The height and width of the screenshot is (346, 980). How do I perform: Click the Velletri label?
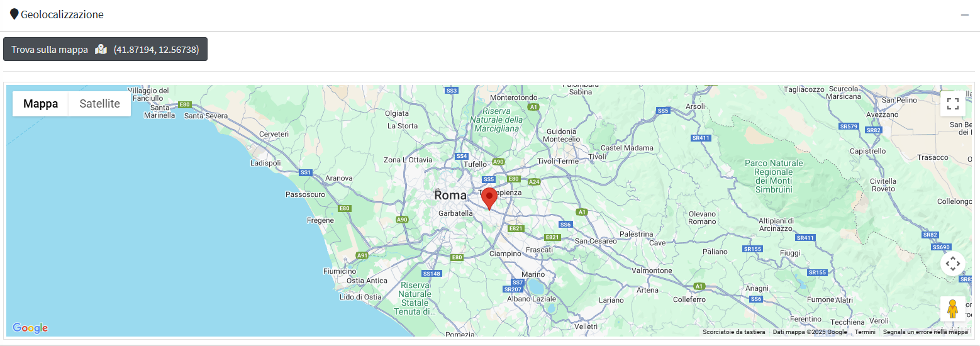pos(586,326)
